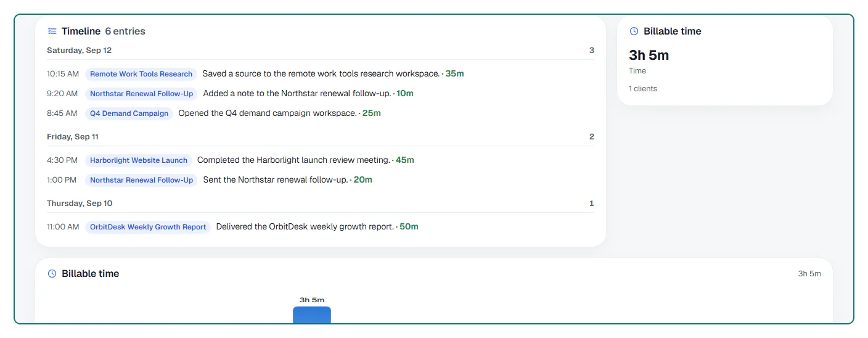The width and height of the screenshot is (868, 338).
Task: Click the 10:15 AM timestamp
Action: tap(63, 74)
